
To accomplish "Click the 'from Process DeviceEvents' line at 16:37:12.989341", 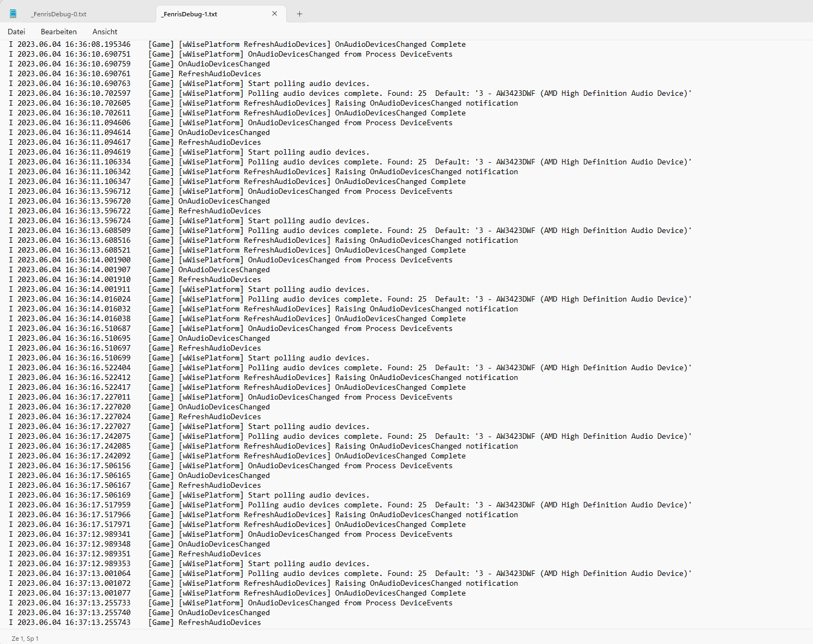I will [231, 535].
